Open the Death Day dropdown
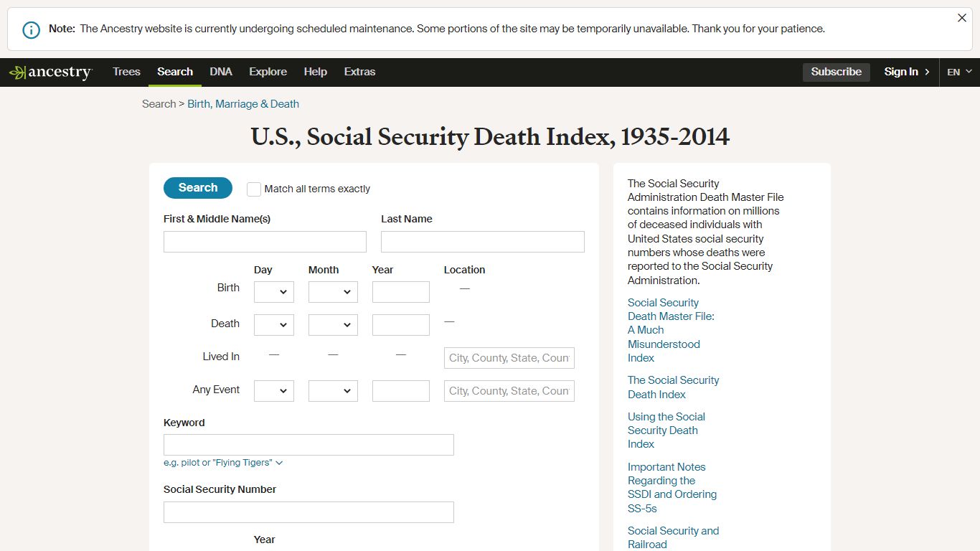 click(x=274, y=325)
